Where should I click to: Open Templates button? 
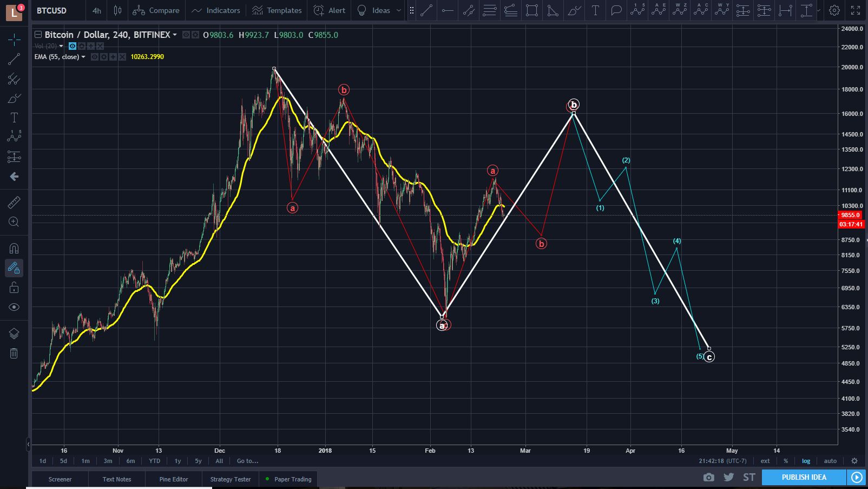click(x=277, y=10)
